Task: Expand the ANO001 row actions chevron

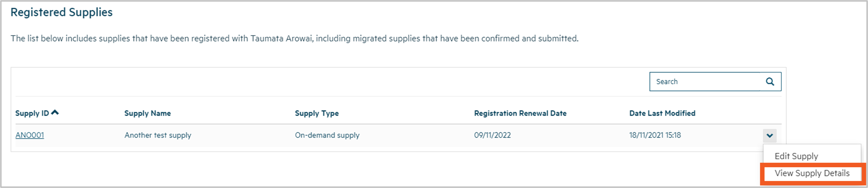Action: pos(770,136)
